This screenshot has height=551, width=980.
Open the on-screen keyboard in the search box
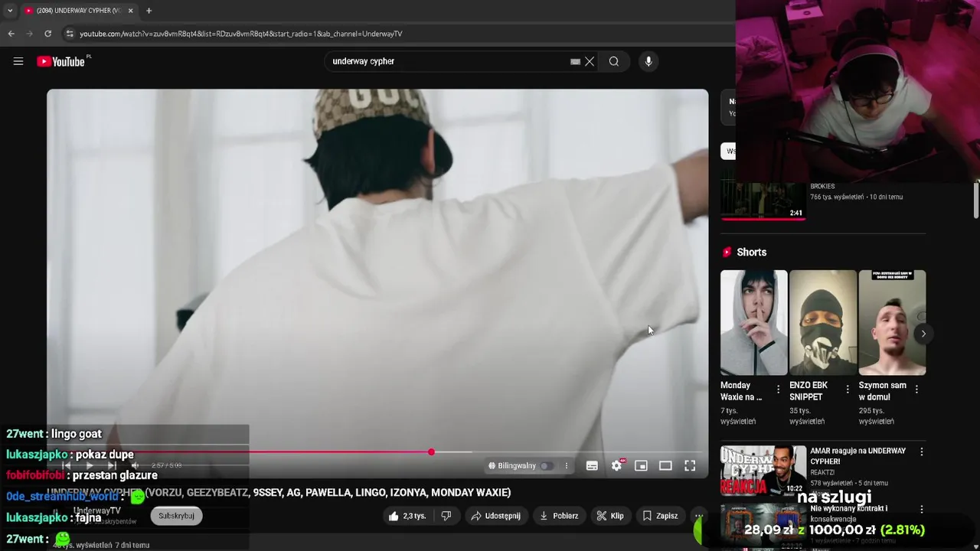(x=575, y=61)
